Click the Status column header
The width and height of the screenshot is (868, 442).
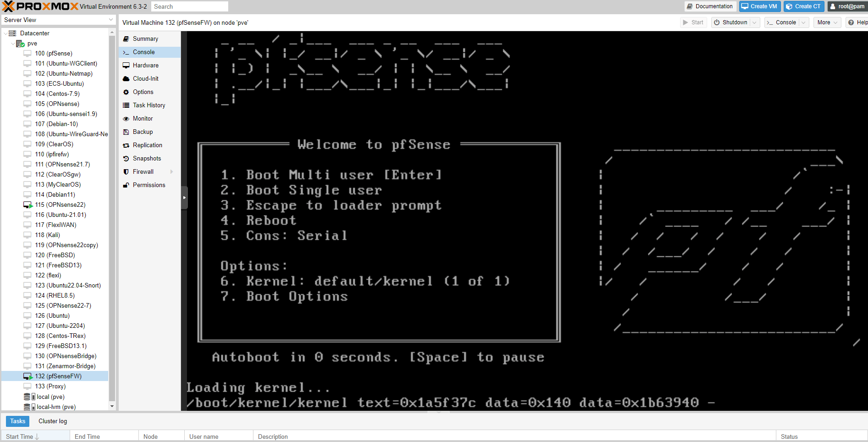pyautogui.click(x=822, y=436)
